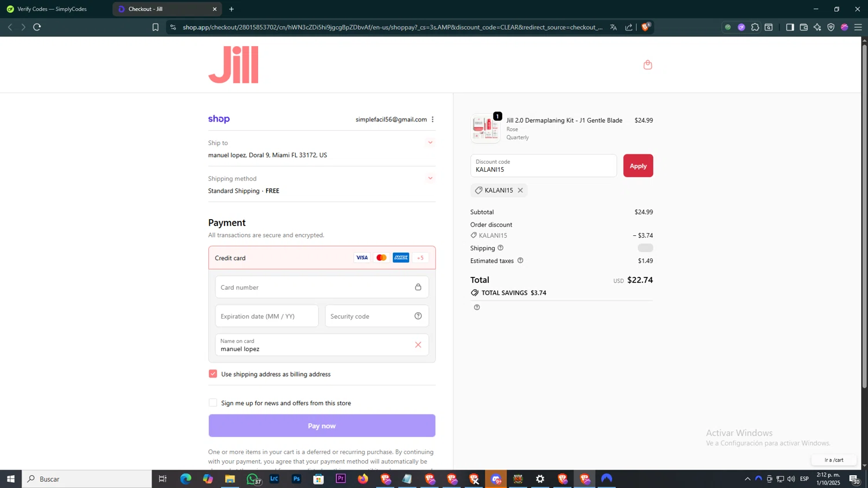868x488 pixels.
Task: Click the estimated taxes info icon
Action: pos(520,260)
